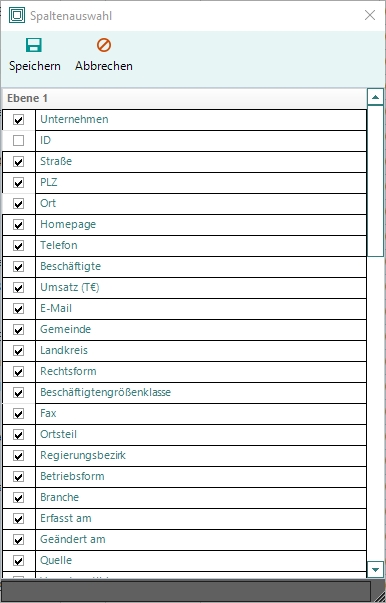The width and height of the screenshot is (386, 603).
Task: Click the Abbrechen text label
Action: click(104, 66)
